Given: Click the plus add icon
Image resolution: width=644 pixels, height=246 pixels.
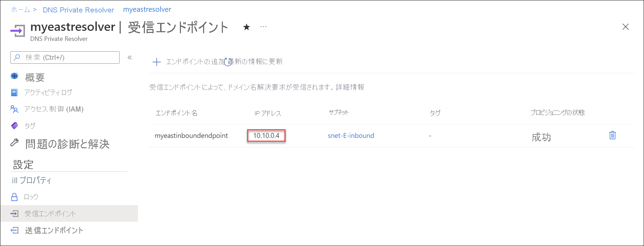Looking at the screenshot, I should [x=157, y=62].
